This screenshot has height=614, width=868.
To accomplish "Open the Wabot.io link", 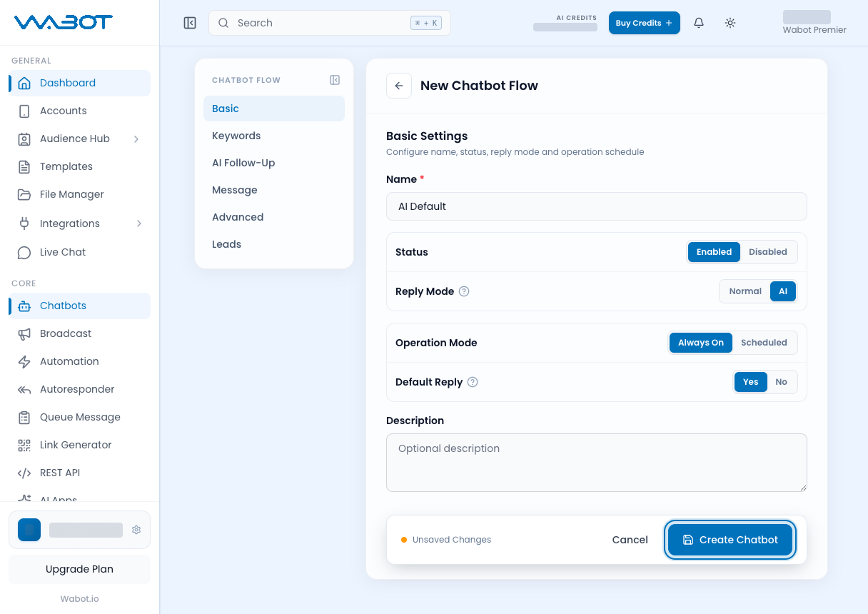I will [x=80, y=599].
